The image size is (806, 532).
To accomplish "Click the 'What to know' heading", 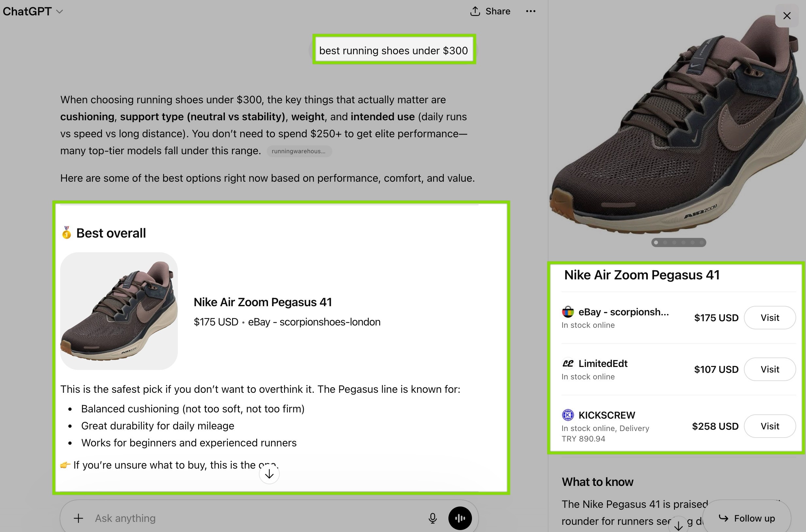I will [x=597, y=482].
